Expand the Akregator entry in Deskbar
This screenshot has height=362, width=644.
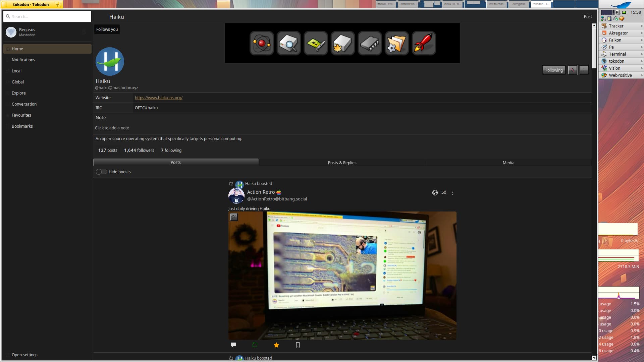(x=642, y=33)
